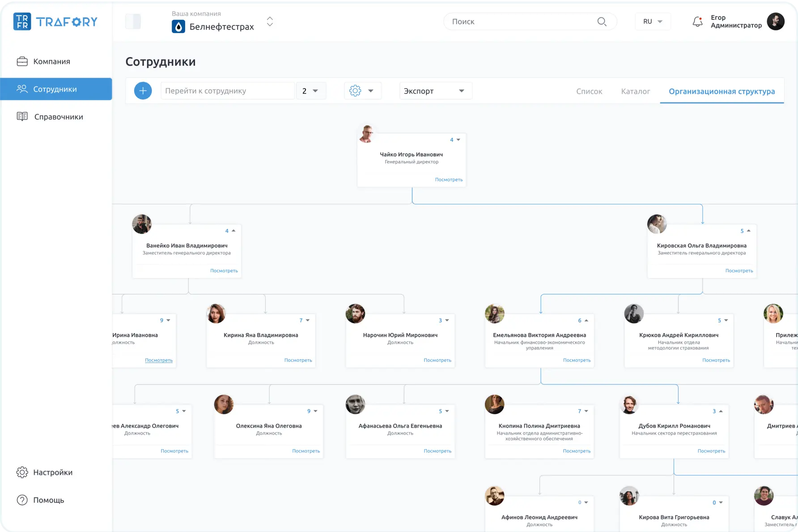Toggle the sidebar collapse button
This screenshot has width=798, height=532.
pos(133,21)
